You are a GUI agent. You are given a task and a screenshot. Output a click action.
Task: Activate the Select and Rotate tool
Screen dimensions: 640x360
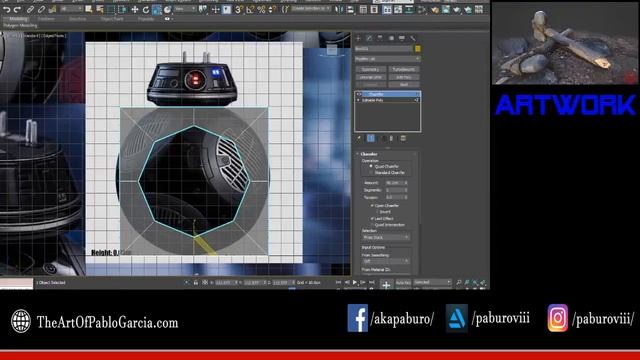(146, 9)
